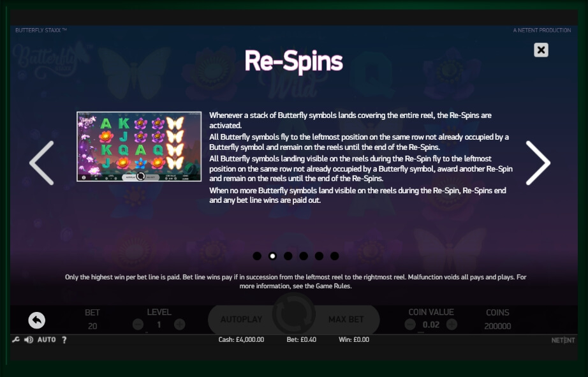
Task: Click the AUTOPLAY button
Action: (242, 320)
